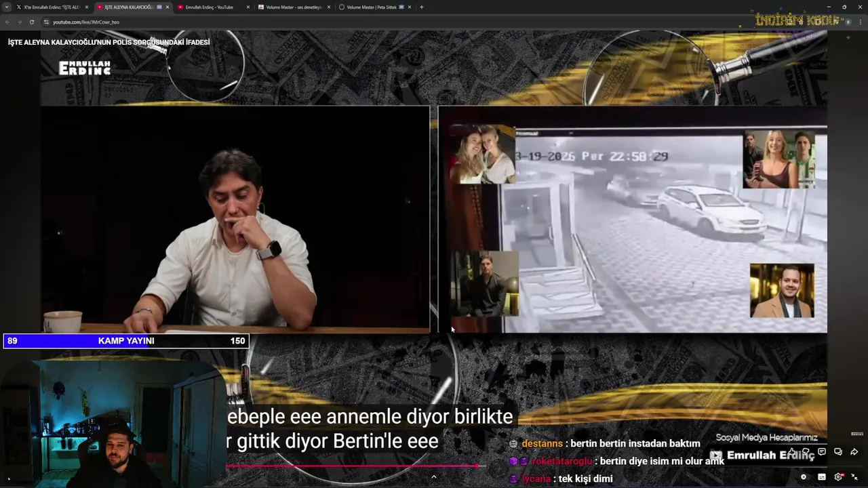Expand the player's up chevron panel
This screenshot has width=868, height=488.
coord(434,476)
